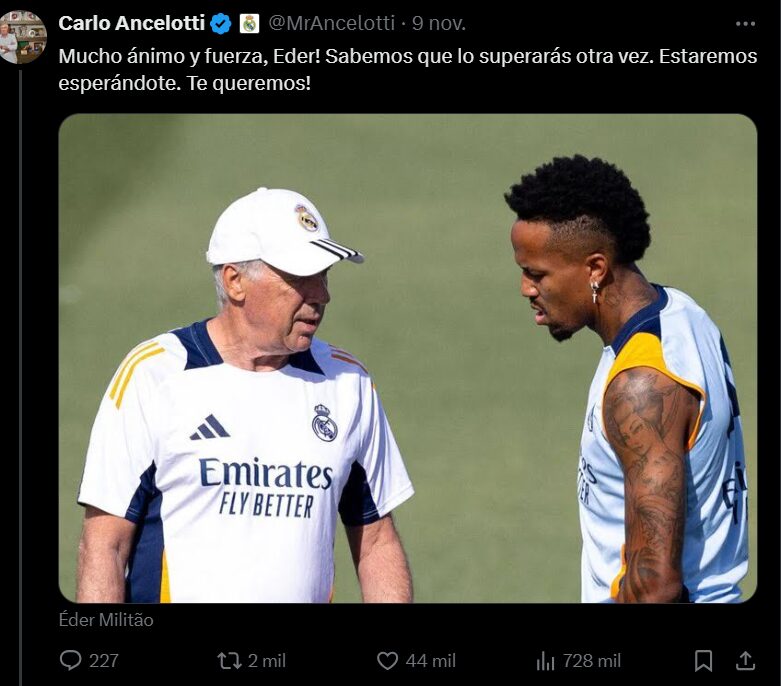View analytics via the bar chart icon

point(545,661)
